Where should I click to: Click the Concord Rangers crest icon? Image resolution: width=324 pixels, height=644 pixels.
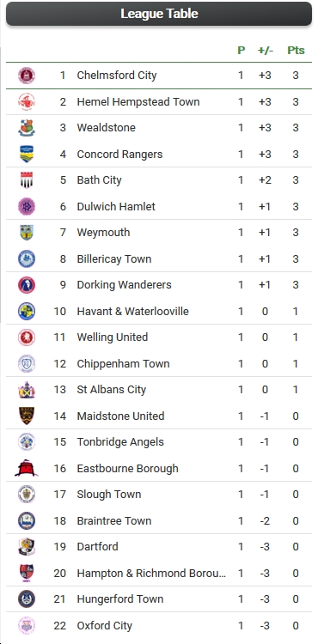[27, 154]
